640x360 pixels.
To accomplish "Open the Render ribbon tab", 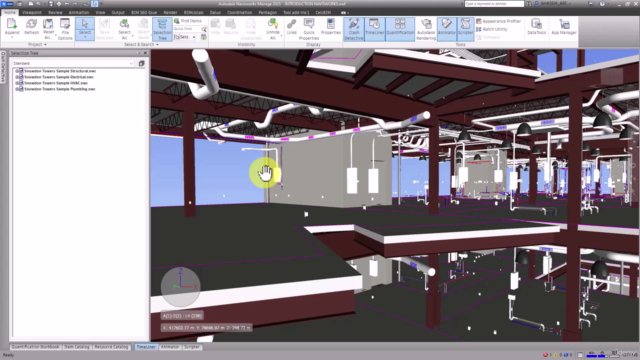I will [x=170, y=12].
